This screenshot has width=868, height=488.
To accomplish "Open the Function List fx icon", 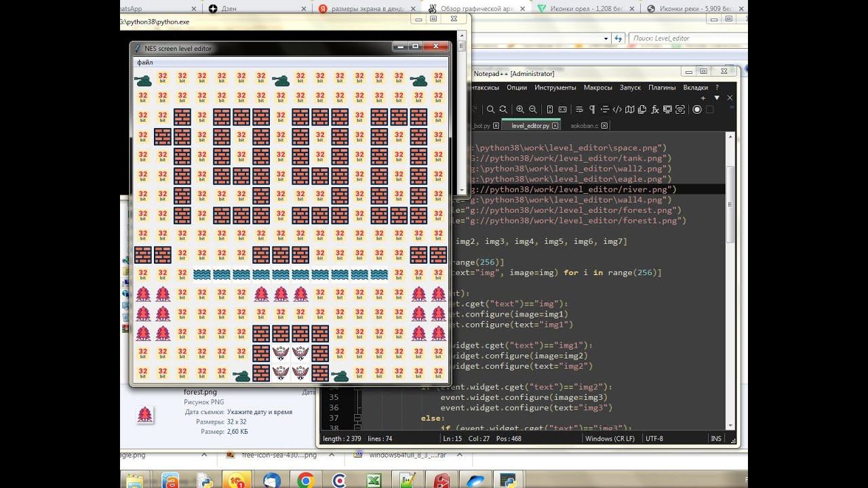I will (x=655, y=109).
